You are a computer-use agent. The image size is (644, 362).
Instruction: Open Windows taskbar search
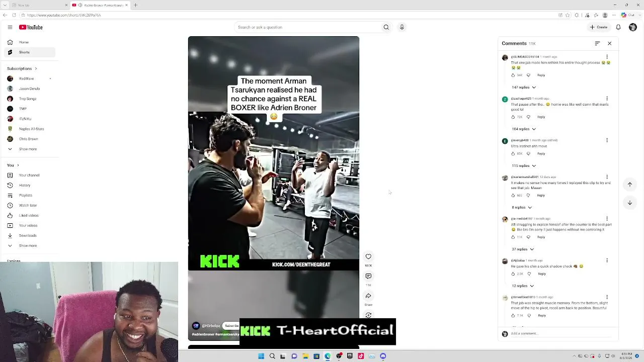272,356
